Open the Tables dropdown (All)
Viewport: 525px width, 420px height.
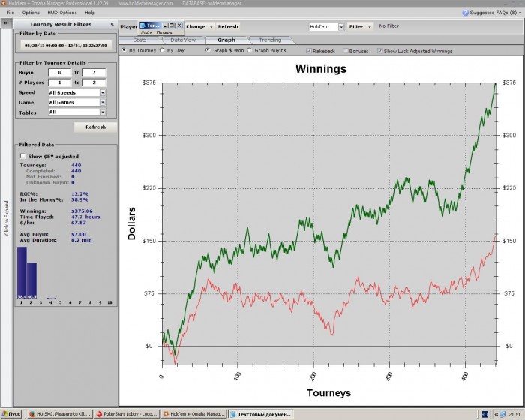coord(103,112)
